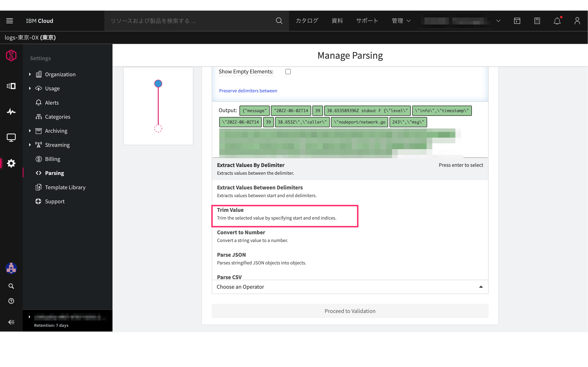588x367 pixels.
Task: Select Trim Value operator option
Action: coord(285,214)
